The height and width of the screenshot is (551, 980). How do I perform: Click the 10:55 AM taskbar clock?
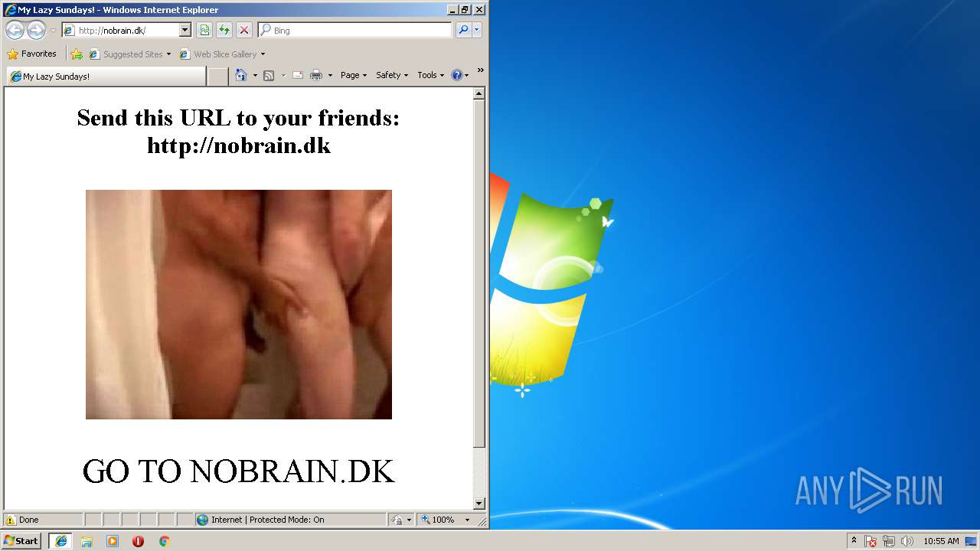[941, 541]
